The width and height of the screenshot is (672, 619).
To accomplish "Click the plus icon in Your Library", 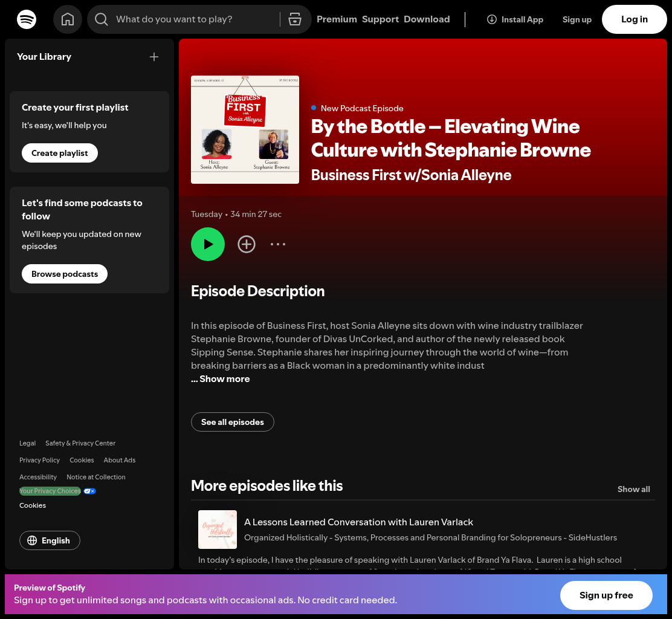I will point(154,57).
